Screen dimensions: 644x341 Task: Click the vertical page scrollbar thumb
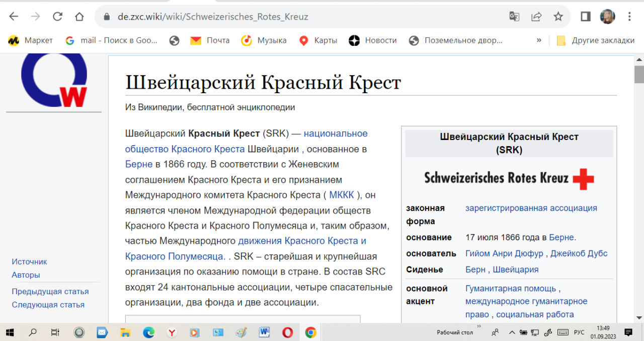click(x=639, y=74)
